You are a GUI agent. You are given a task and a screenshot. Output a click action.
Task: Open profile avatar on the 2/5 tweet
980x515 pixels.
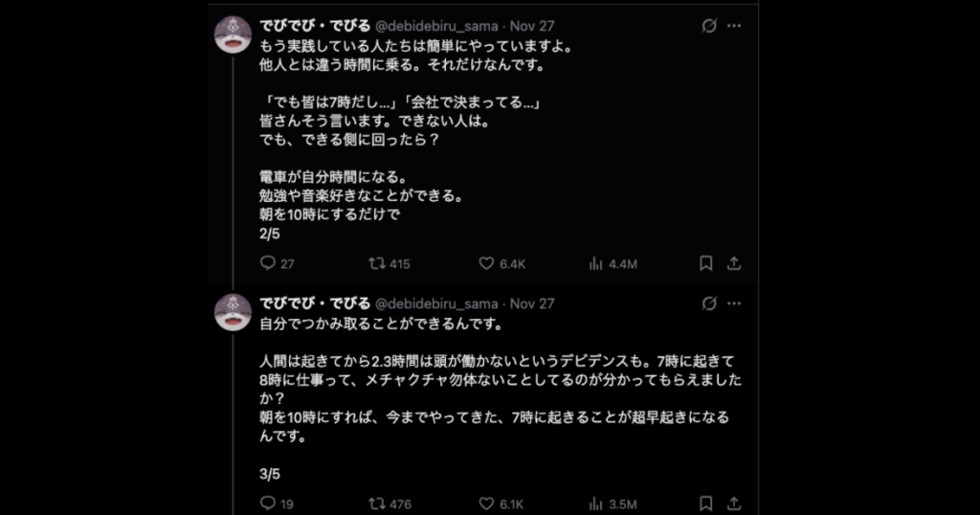coord(233,35)
